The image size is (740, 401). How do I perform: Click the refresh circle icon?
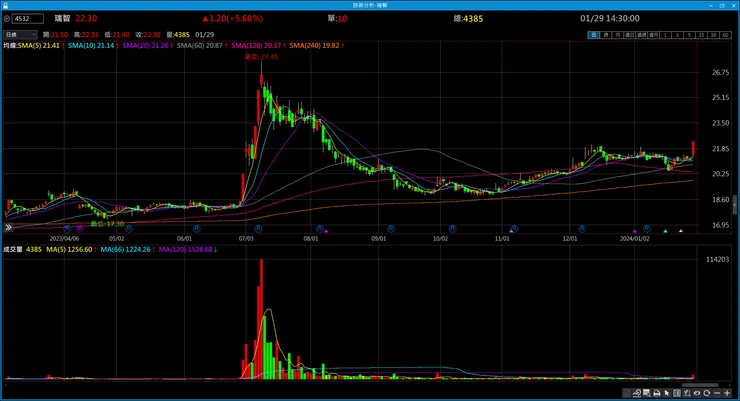(706, 393)
